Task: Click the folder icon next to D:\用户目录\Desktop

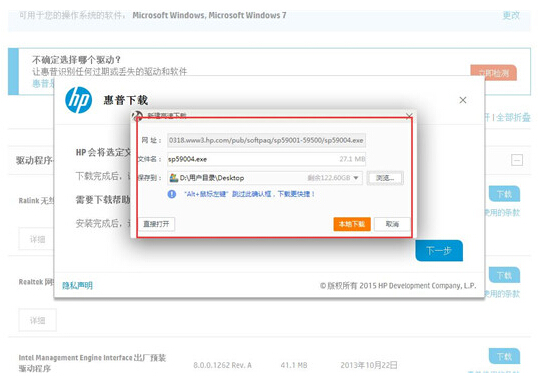Action: [174, 178]
